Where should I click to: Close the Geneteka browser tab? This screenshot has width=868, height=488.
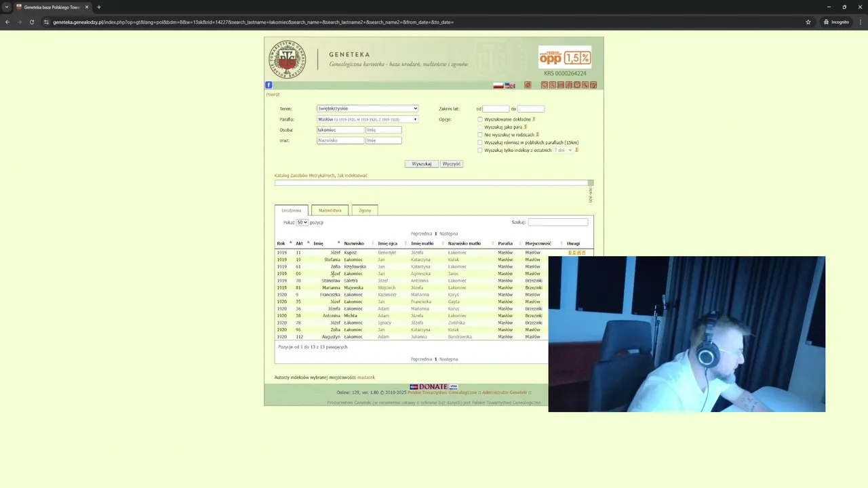87,7
